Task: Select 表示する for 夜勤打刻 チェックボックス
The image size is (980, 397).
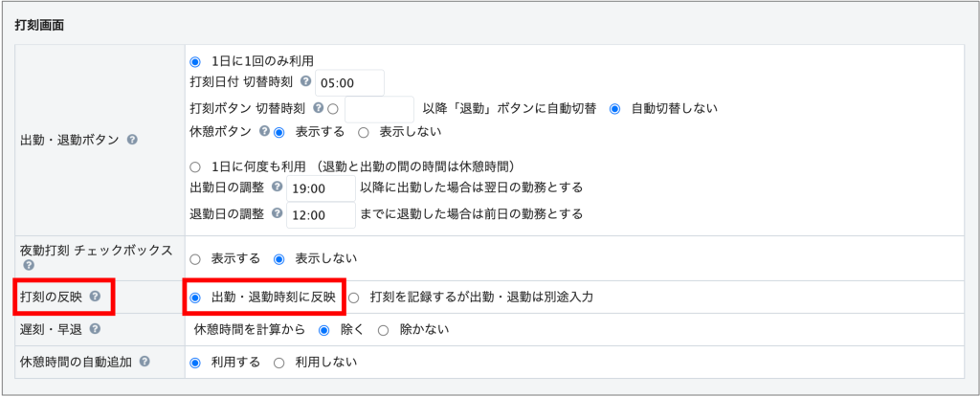Action: tap(196, 258)
